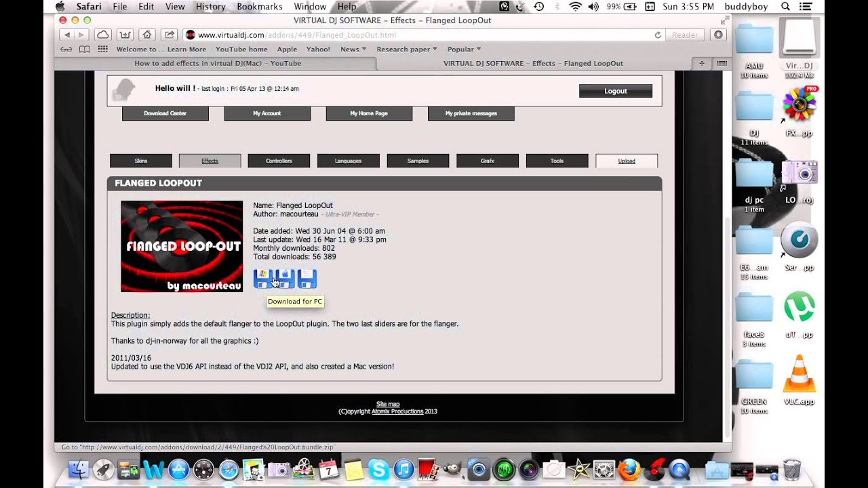
Task: Click the Upload tab
Action: click(x=627, y=161)
